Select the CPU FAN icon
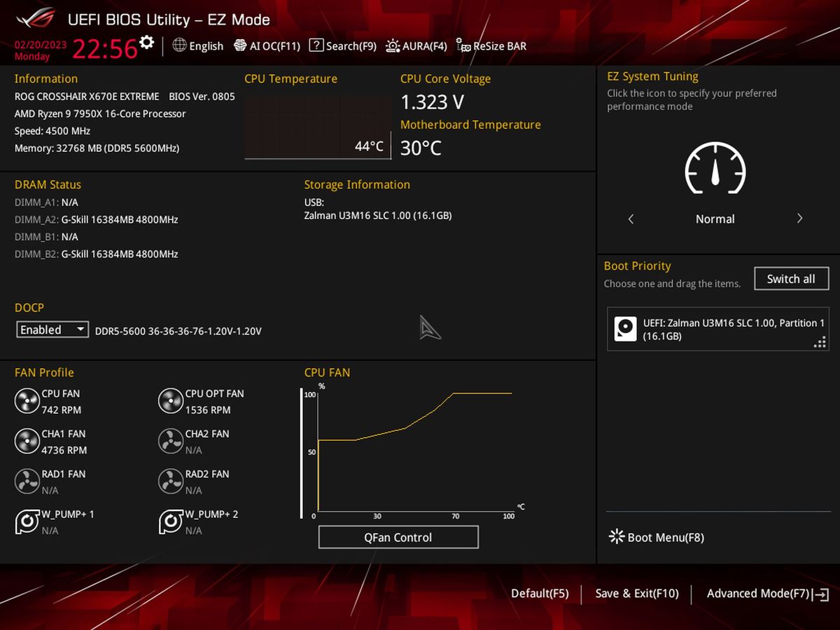The image size is (840, 630). [x=27, y=401]
